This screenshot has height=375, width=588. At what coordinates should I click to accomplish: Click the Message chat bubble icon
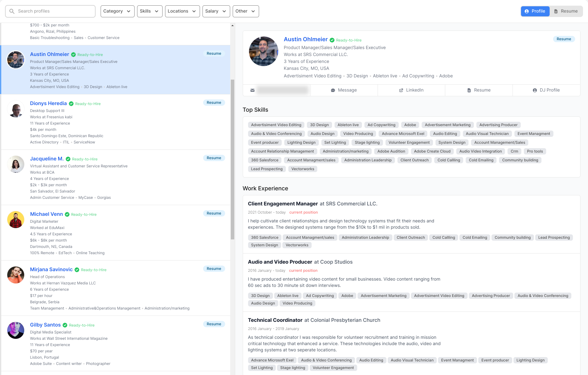[333, 90]
